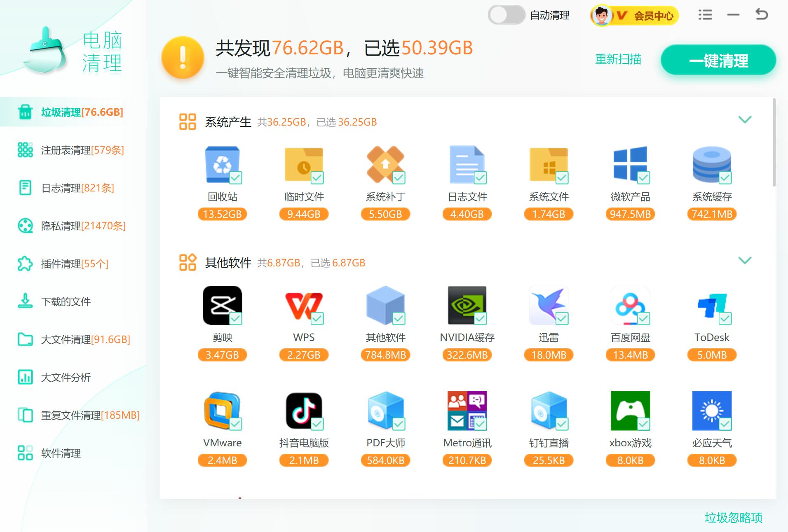The height and width of the screenshot is (532, 788).
Task: Click the 剪映 app icon
Action: click(x=223, y=305)
